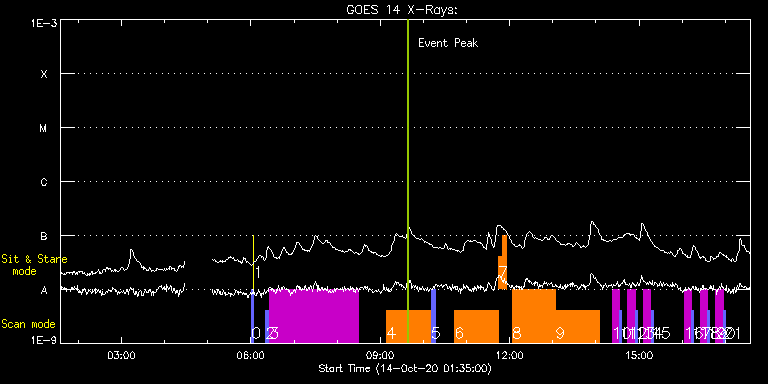Click orange scan block labeled 4
This screenshot has width=768, height=384.
pos(408,326)
